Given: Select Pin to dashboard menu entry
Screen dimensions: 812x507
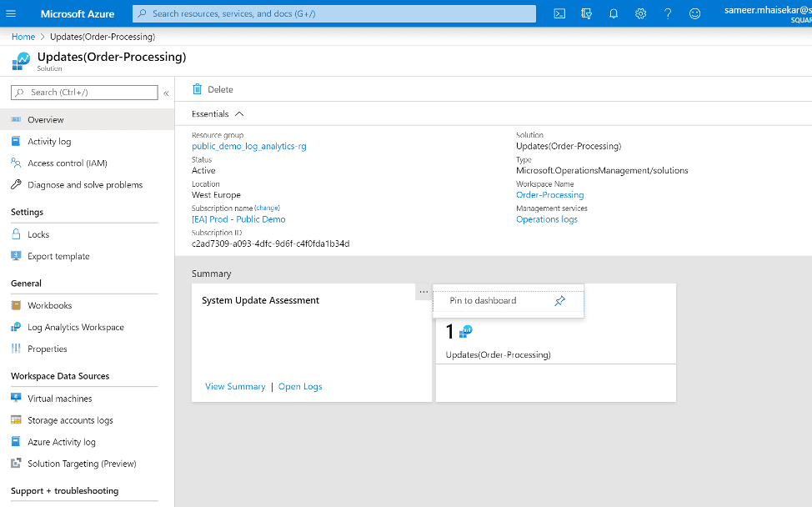Looking at the screenshot, I should (509, 301).
